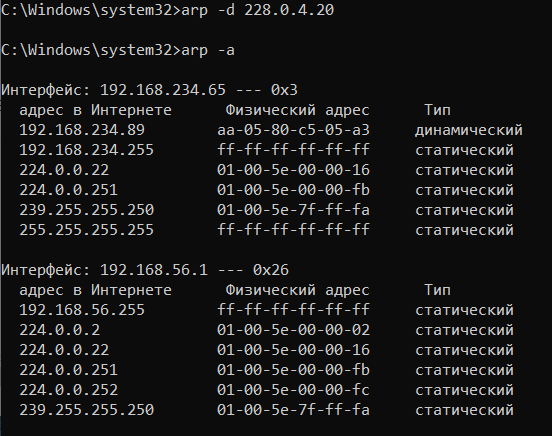Click MAC address 01-00-5e-00-00-fc
552x436 pixels.
click(x=294, y=390)
